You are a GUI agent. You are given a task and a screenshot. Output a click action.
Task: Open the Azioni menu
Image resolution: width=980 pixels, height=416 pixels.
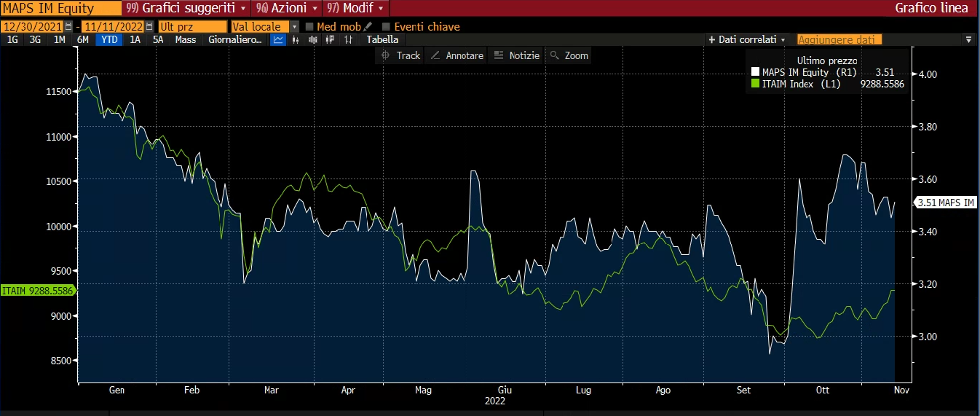286,8
